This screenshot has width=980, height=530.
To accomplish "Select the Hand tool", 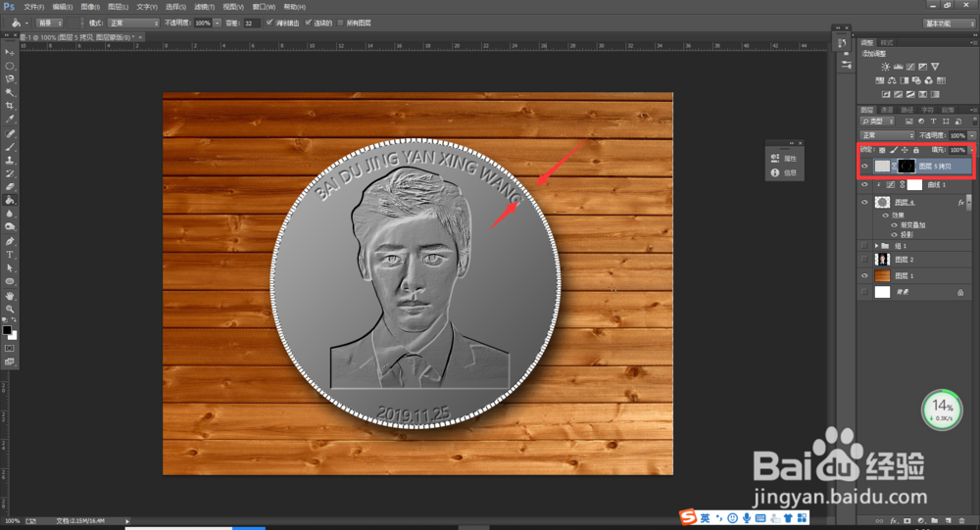I will (x=10, y=296).
